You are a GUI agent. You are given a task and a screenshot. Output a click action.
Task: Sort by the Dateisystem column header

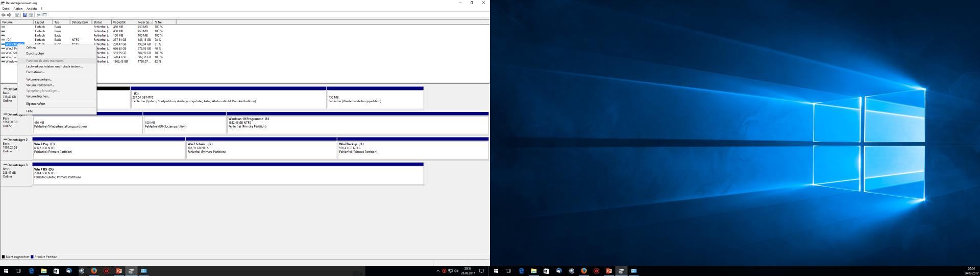[81, 22]
